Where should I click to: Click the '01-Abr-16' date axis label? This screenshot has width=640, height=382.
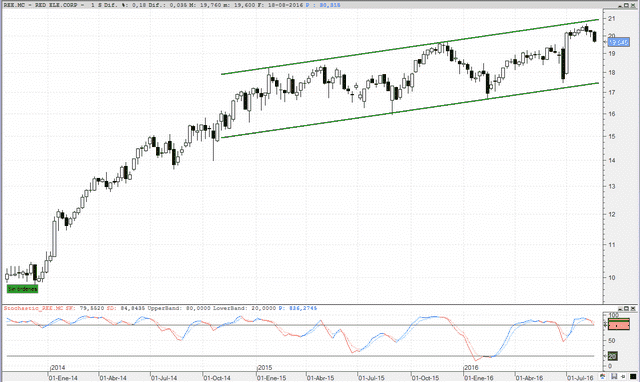point(529,378)
